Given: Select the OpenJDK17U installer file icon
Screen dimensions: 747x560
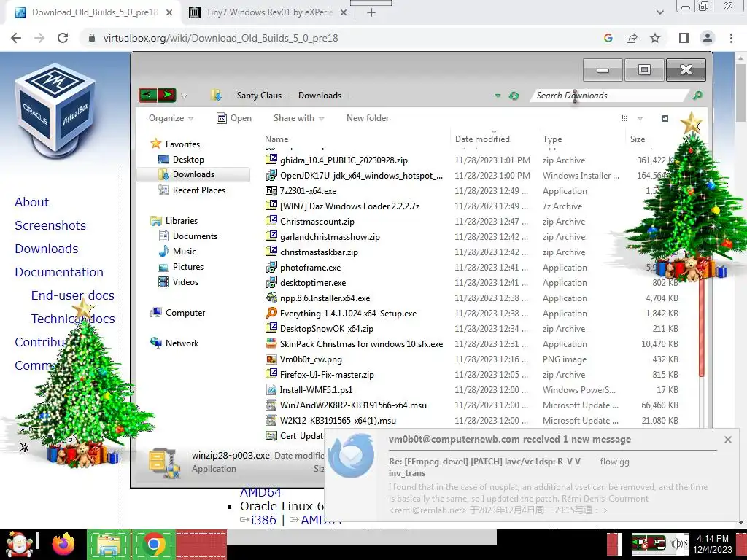Looking at the screenshot, I should point(271,175).
